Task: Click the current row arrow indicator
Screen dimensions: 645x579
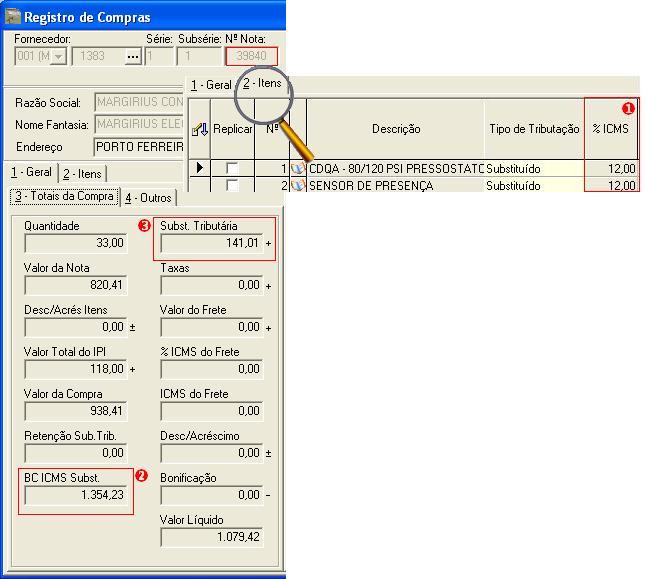Action: point(200,168)
